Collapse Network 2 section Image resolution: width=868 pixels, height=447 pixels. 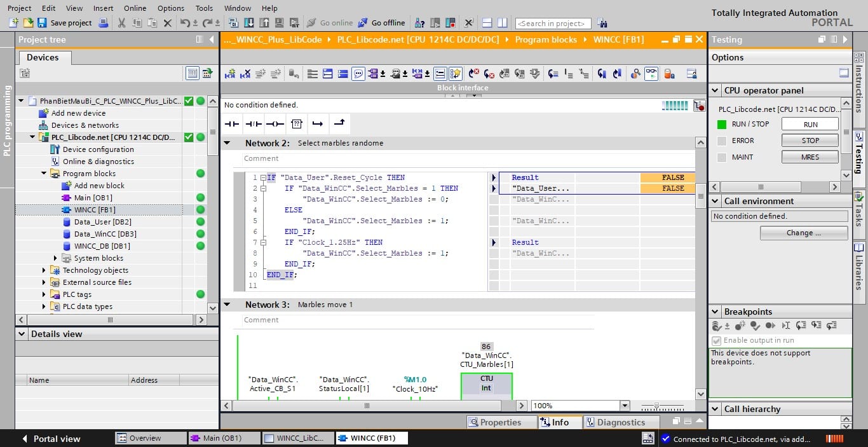[x=227, y=143]
